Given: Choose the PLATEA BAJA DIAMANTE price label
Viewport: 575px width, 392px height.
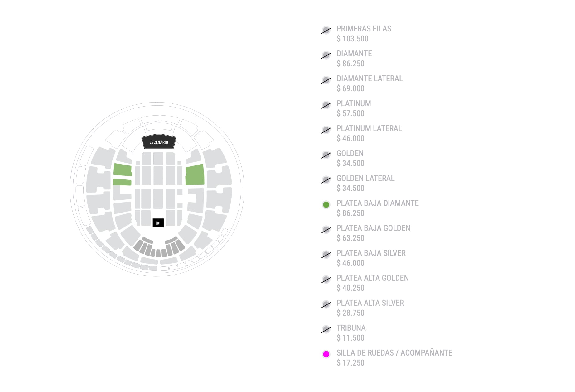Looking at the screenshot, I should (x=350, y=213).
